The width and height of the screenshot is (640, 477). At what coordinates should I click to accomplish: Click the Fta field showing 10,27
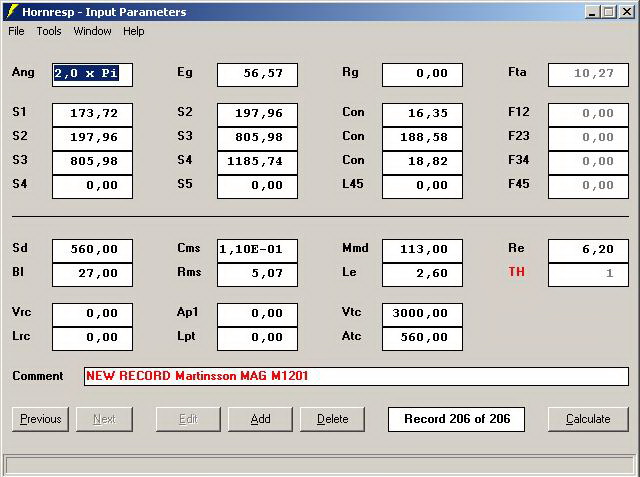tap(588, 75)
